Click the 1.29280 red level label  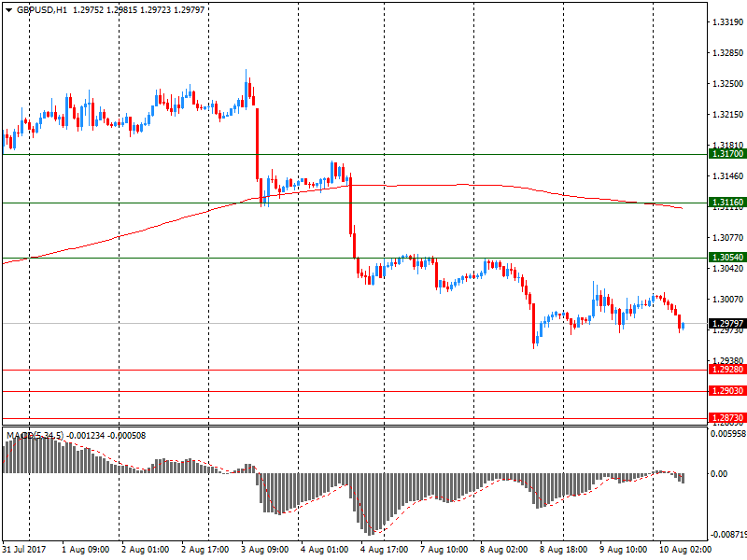727,370
